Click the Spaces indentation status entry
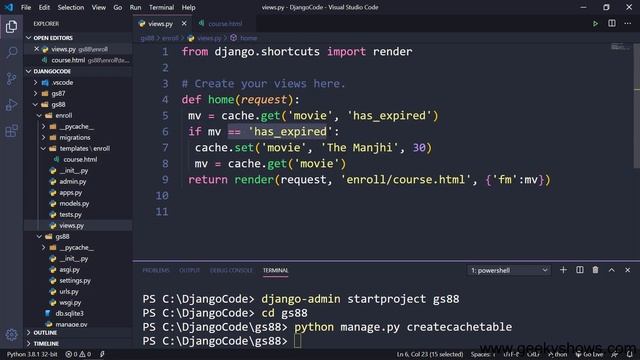The height and width of the screenshot is (360, 640). point(483,354)
